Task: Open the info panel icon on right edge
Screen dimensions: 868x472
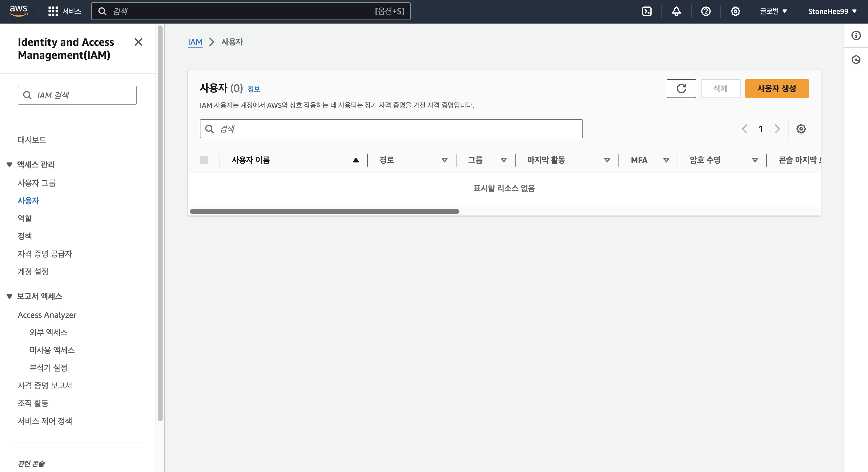Action: tap(856, 36)
